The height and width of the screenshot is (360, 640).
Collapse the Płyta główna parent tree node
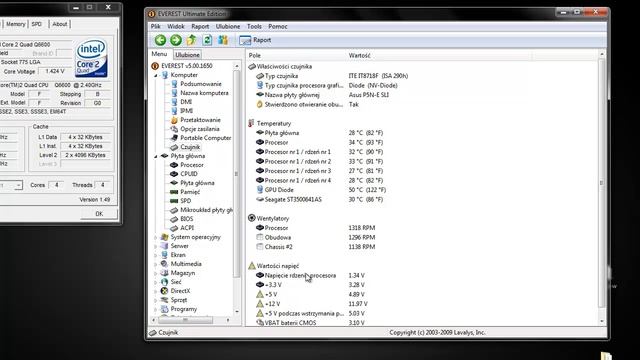[156, 156]
